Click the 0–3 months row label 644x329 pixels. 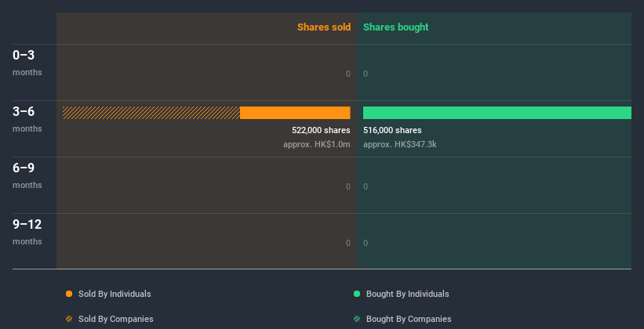(x=27, y=63)
